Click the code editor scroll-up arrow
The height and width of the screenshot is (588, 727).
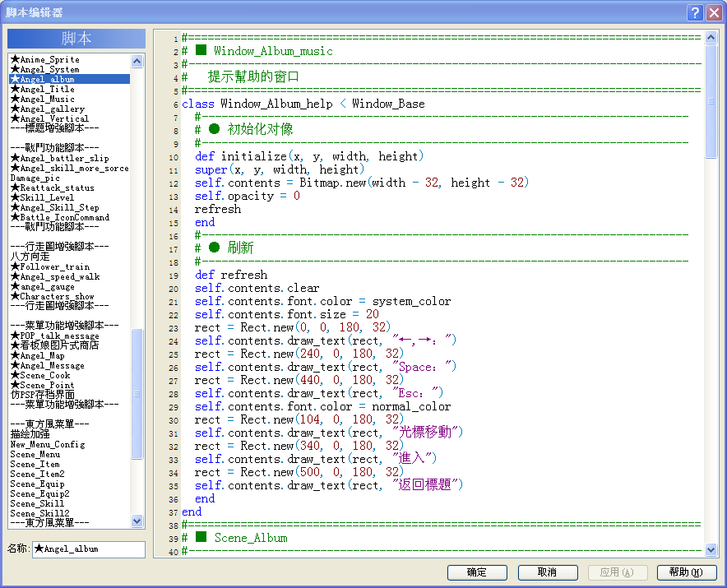711,38
